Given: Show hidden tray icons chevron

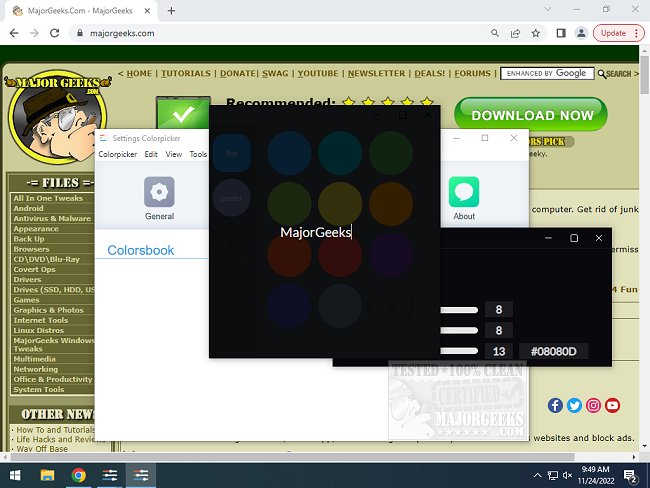Looking at the screenshot, I should coord(537,476).
